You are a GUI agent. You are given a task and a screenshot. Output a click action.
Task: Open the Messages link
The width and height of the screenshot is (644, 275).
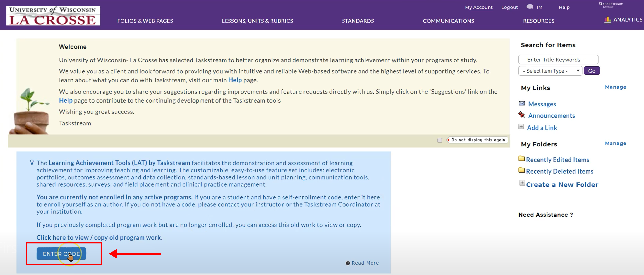[542, 104]
